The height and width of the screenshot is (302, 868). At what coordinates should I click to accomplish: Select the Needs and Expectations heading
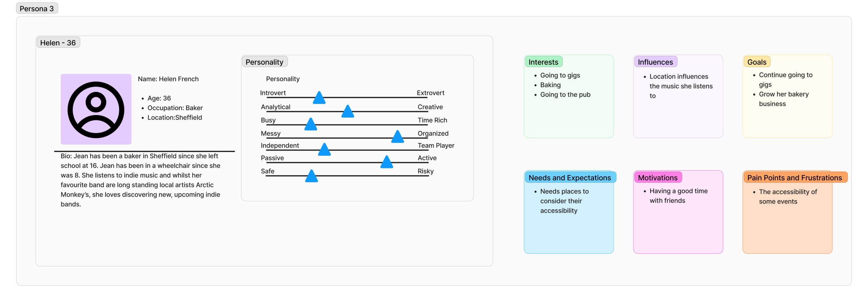(x=570, y=178)
